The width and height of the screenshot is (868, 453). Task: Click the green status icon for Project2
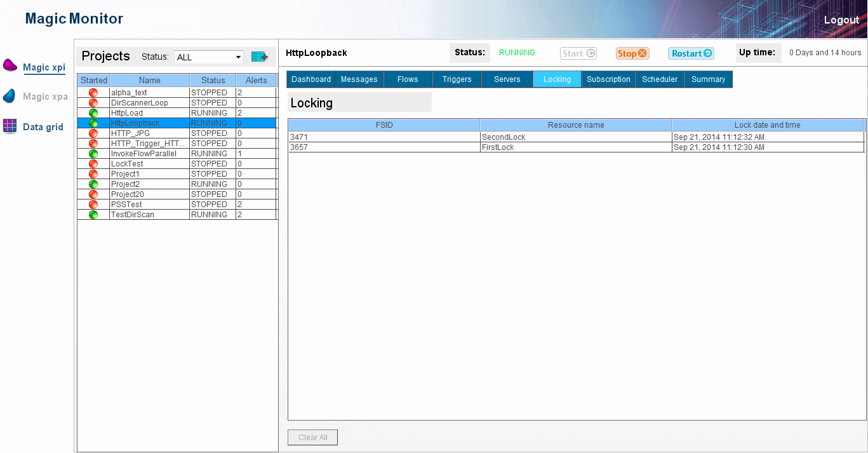(x=93, y=184)
